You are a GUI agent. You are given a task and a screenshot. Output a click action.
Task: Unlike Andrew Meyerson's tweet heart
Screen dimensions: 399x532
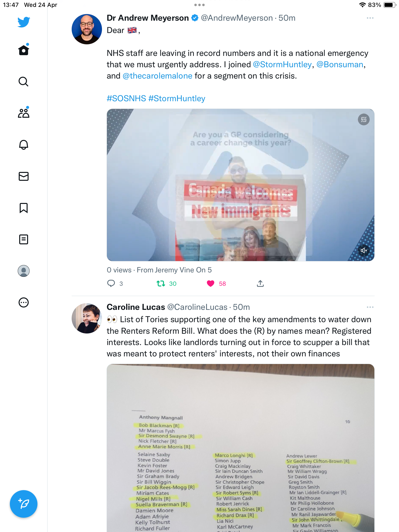click(211, 284)
